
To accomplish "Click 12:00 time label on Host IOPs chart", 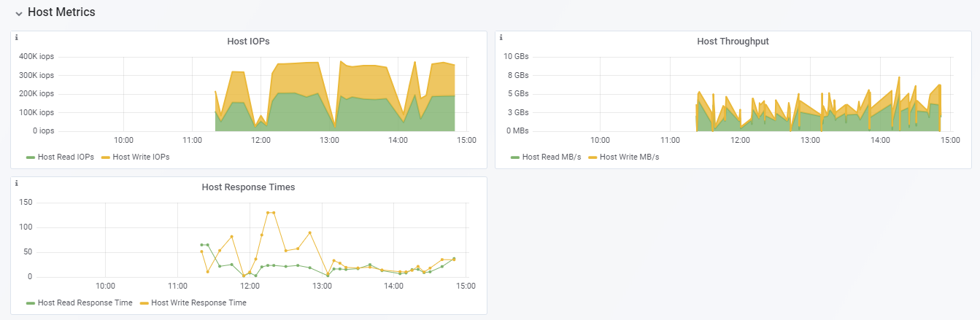I will click(261, 140).
